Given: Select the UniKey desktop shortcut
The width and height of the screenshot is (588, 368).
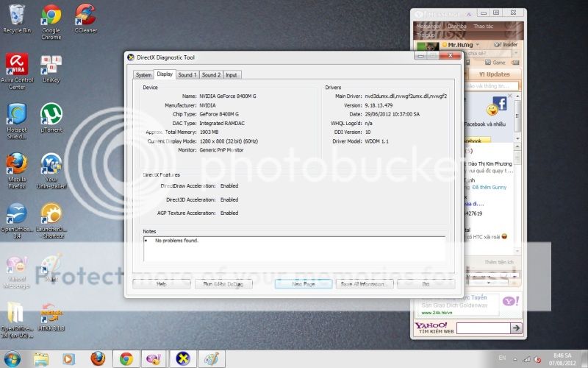Looking at the screenshot, I should (51, 68).
